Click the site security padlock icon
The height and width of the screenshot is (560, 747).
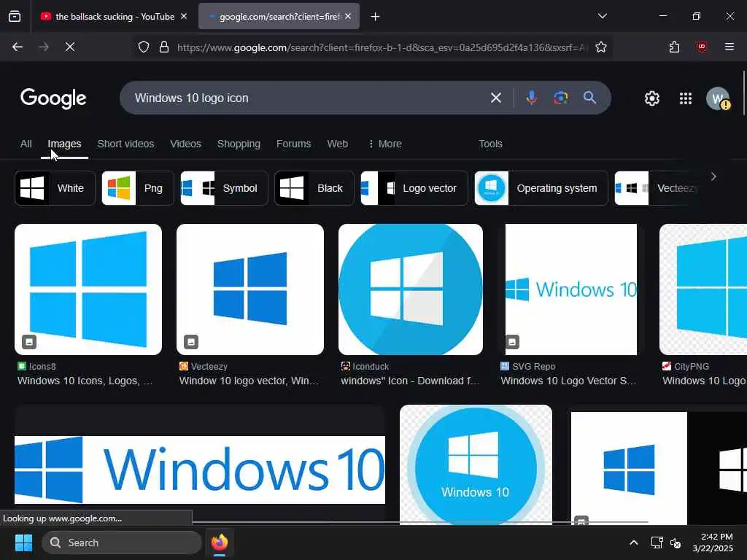point(164,47)
